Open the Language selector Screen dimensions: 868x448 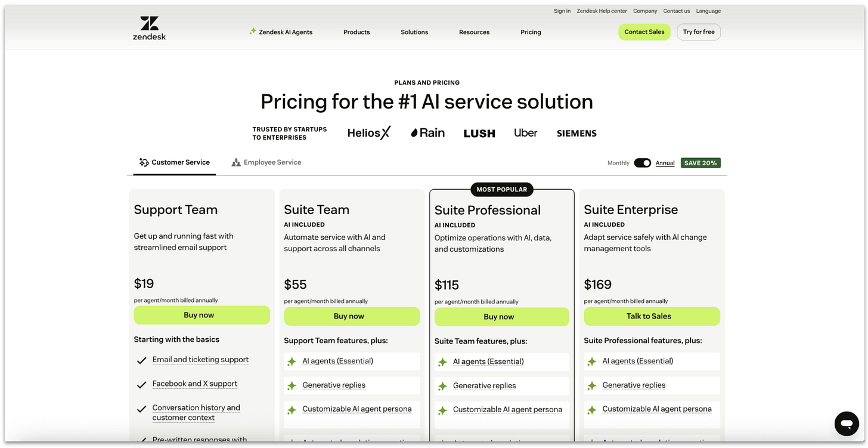(708, 11)
